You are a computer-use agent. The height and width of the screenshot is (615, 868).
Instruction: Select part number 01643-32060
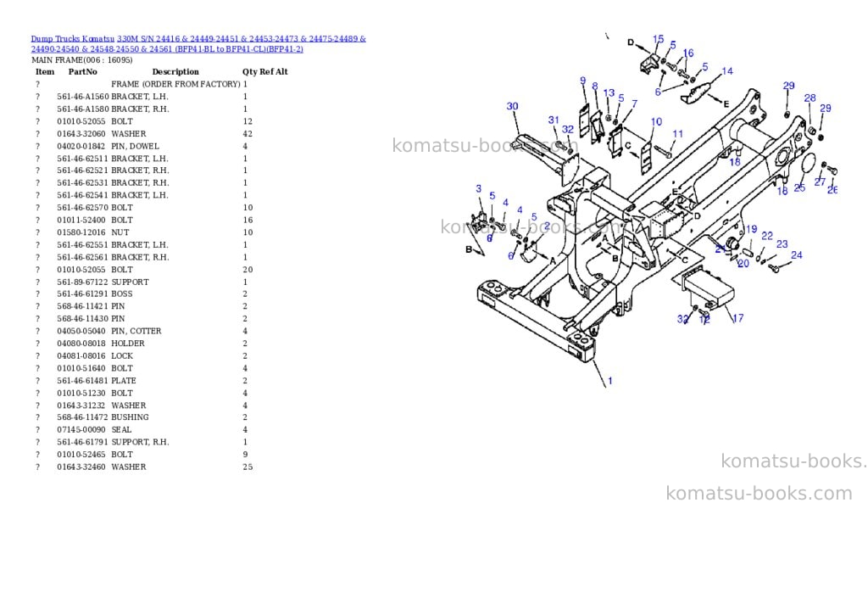81,133
